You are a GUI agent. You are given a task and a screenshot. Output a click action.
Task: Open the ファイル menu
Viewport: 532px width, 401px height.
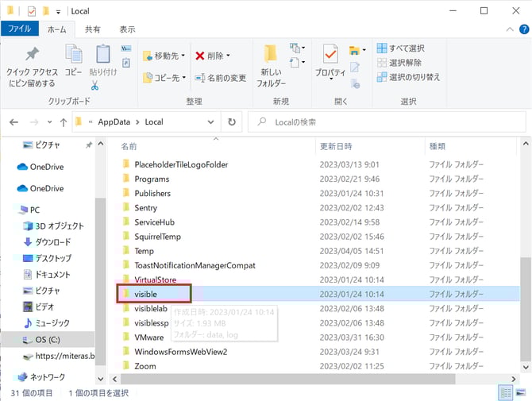[x=19, y=29]
